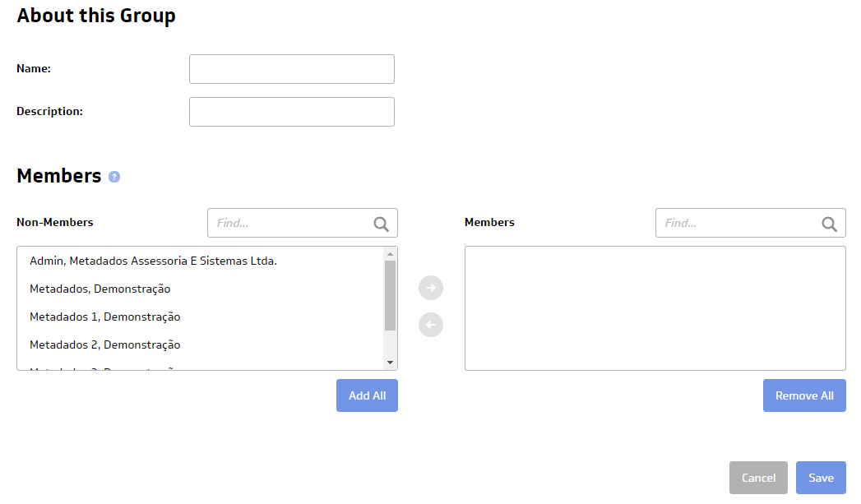Select Admin, Metadados Assessoria E Sistemas Ltda.
The image size is (861, 504).
pyautogui.click(x=153, y=261)
